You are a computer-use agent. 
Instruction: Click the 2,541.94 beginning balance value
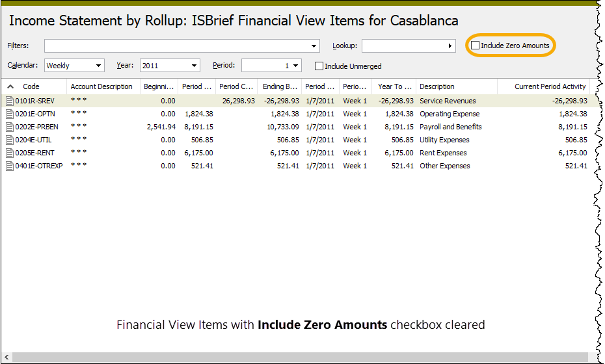click(161, 127)
